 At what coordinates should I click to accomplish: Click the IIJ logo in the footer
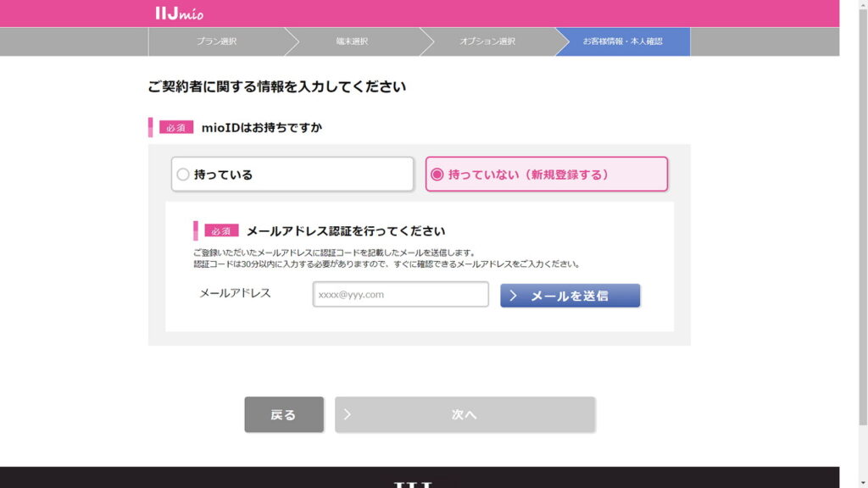click(x=414, y=484)
